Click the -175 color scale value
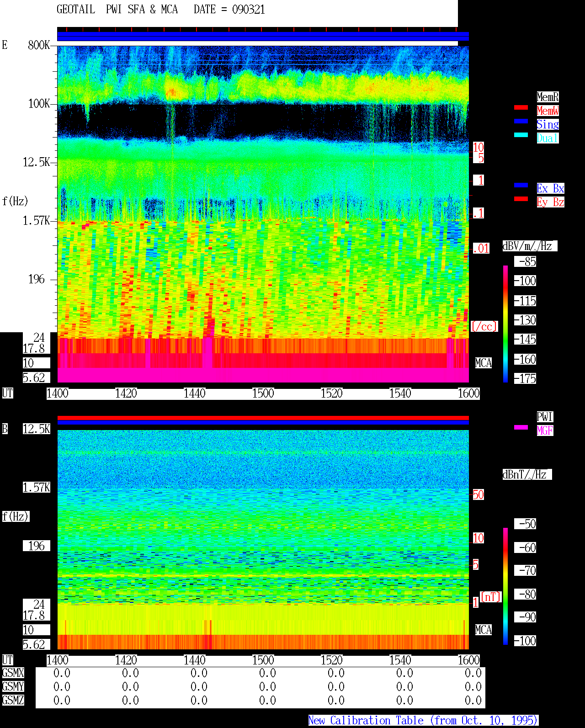 pos(526,378)
